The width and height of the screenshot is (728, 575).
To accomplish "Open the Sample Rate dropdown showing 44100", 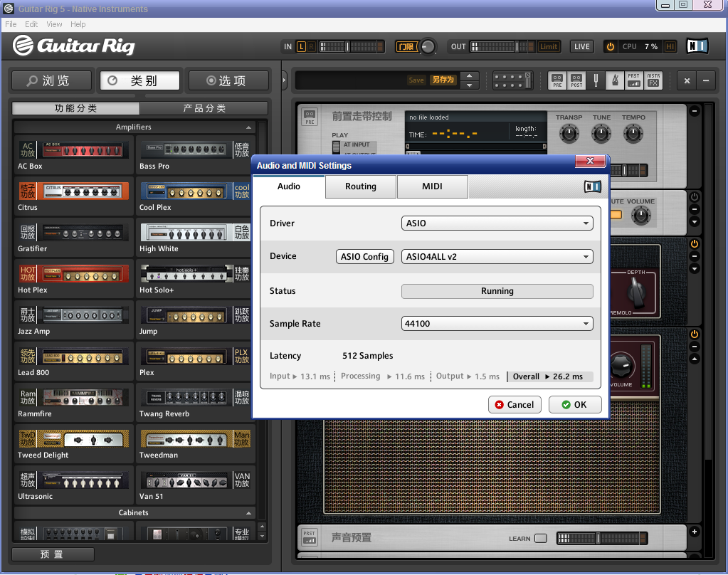I will tap(496, 323).
